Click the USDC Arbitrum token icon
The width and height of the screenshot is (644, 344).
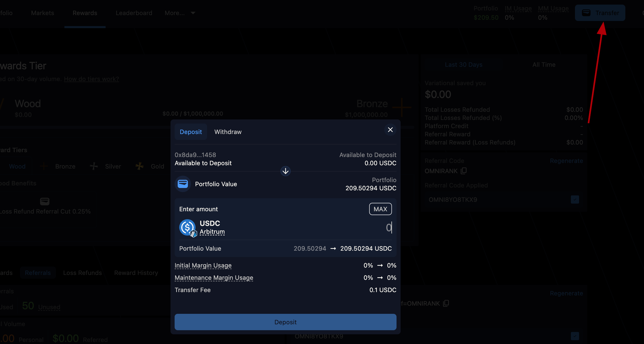point(187,227)
